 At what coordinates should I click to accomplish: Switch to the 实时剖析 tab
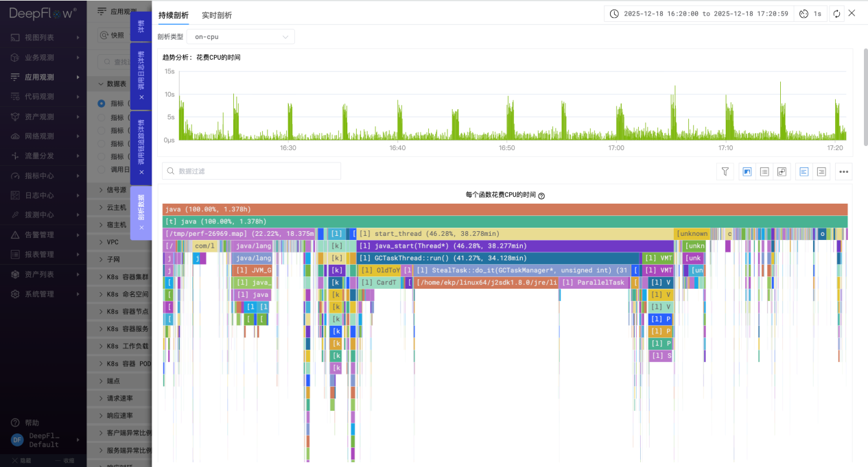pyautogui.click(x=217, y=15)
